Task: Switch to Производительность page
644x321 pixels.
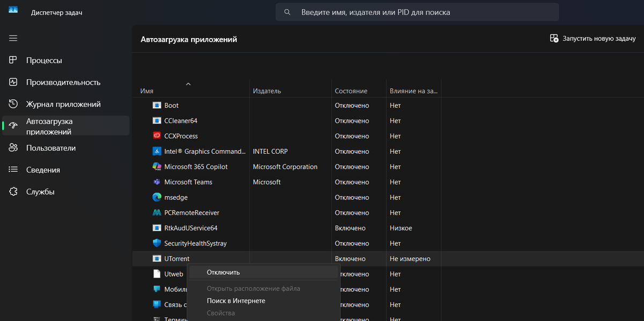Action: coord(65,82)
